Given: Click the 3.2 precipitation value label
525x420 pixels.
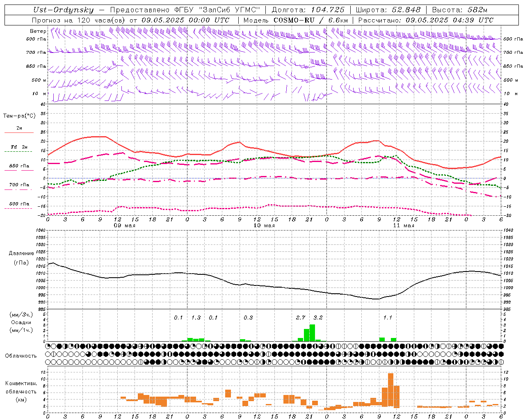Looking at the screenshot, I should [318, 317].
